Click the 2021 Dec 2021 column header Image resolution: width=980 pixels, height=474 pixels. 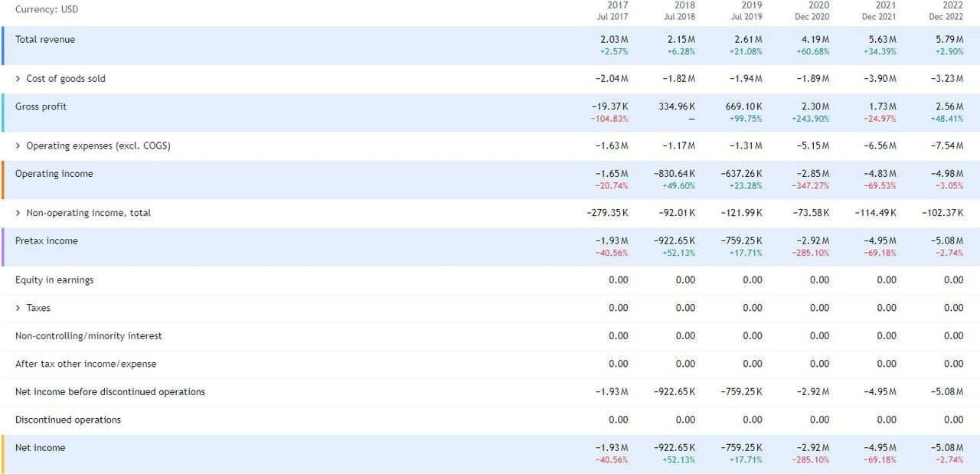point(880,11)
